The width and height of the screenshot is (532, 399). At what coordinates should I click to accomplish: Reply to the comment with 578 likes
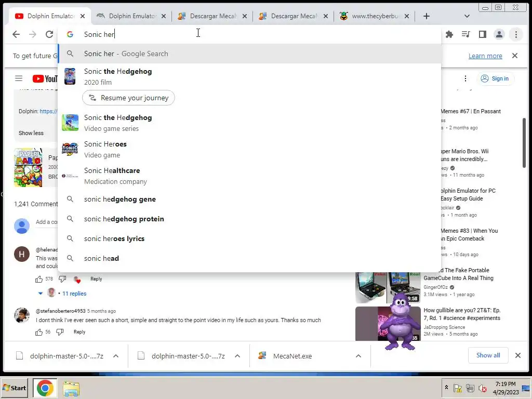coord(96,279)
